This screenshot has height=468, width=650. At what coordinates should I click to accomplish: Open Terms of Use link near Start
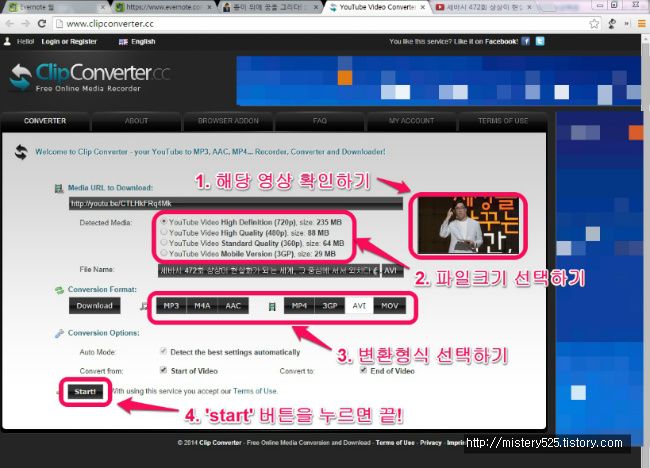coord(255,391)
